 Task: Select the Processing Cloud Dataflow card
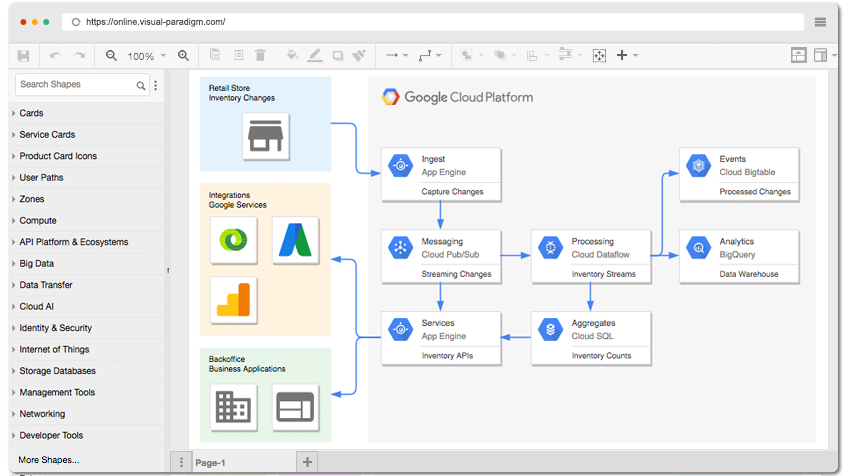pyautogui.click(x=591, y=257)
